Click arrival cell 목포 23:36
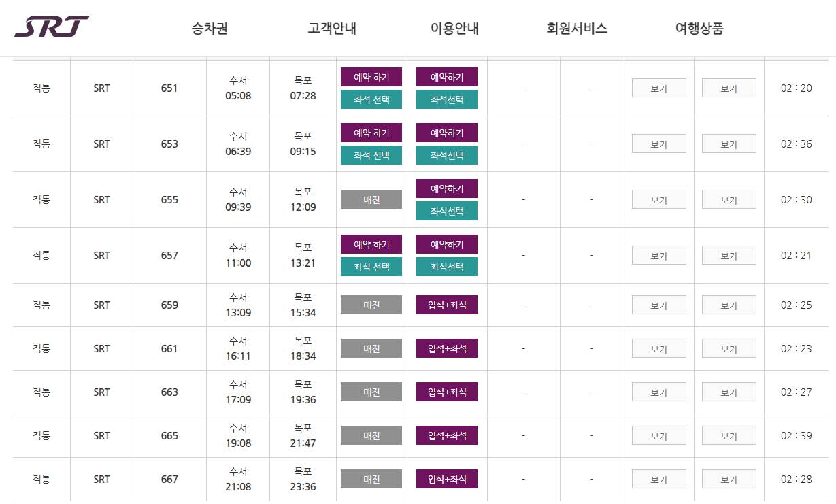The image size is (836, 504). 303,479
